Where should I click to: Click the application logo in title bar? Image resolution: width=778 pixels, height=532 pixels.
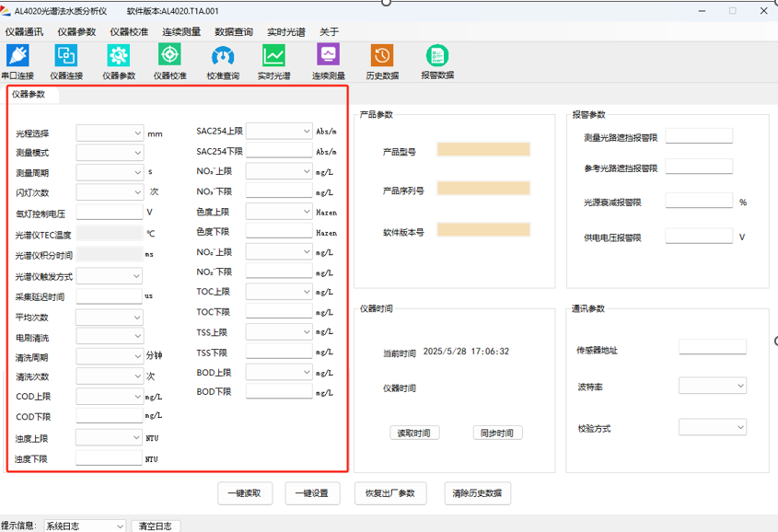5,10
